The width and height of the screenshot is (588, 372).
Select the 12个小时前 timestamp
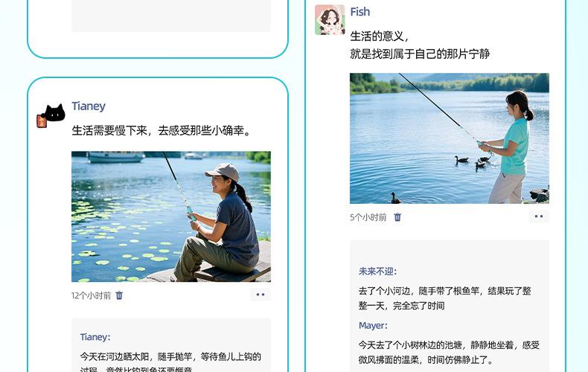(91, 295)
